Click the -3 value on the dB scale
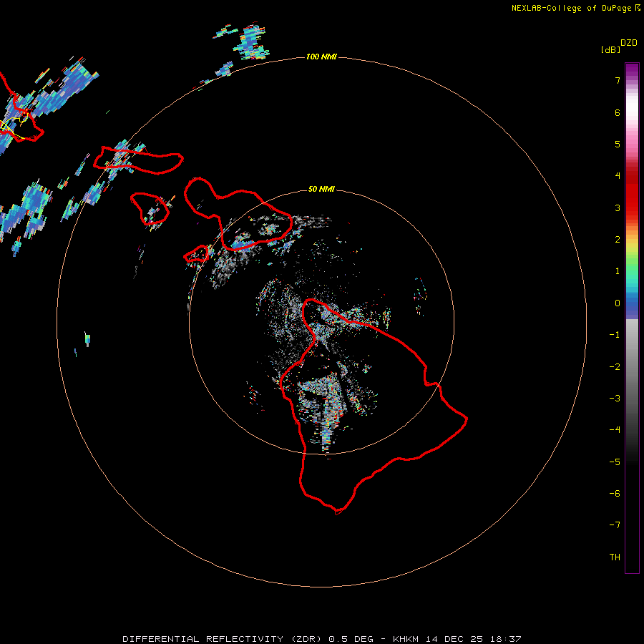The image size is (644, 644). [615, 399]
